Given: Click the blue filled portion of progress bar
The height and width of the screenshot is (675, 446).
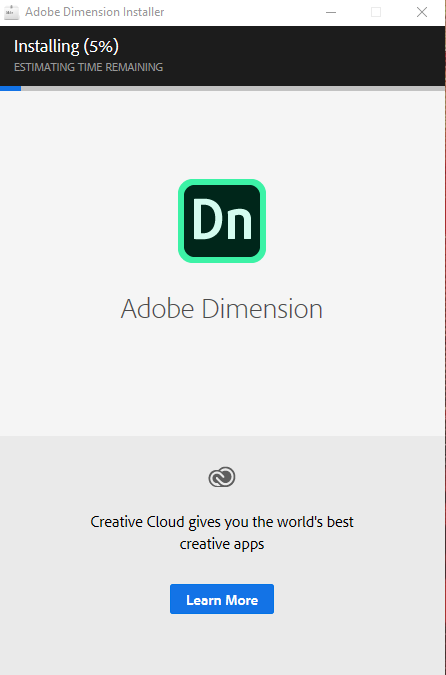Looking at the screenshot, I should pos(10,88).
